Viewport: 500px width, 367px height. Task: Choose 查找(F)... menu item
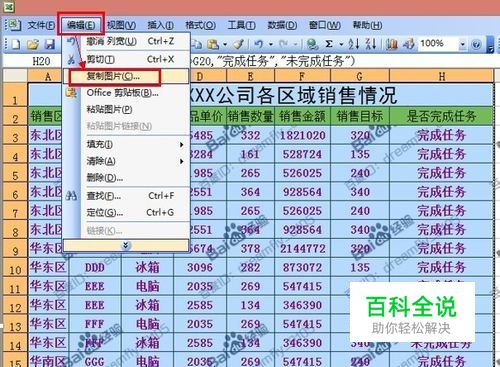point(127,196)
